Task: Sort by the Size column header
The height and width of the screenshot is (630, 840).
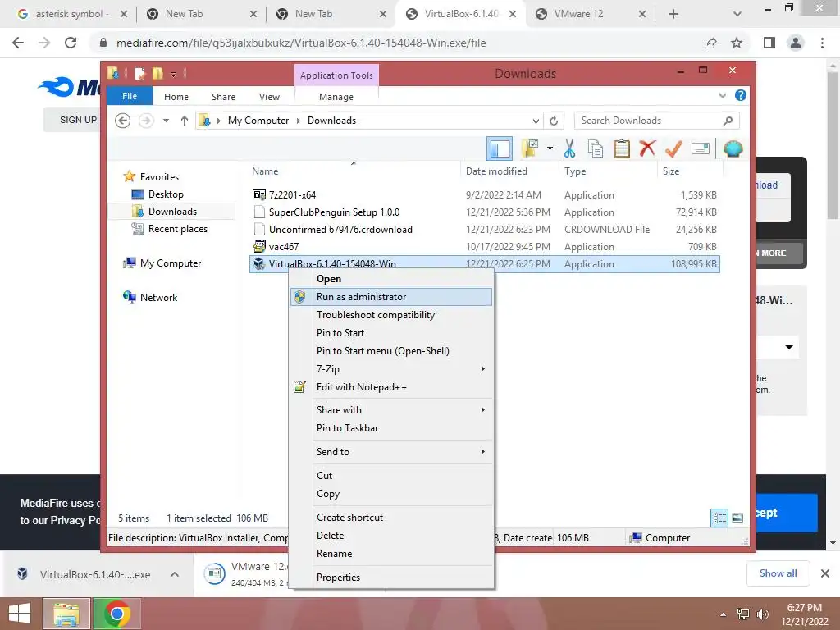Action: [x=689, y=171]
